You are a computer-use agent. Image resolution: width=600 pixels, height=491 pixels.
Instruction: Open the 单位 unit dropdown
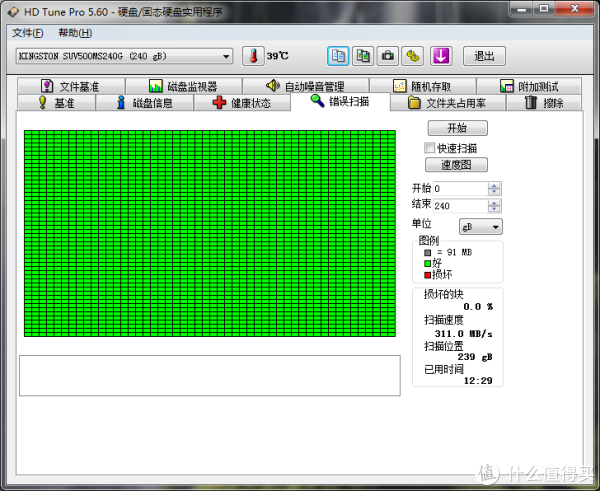click(481, 227)
